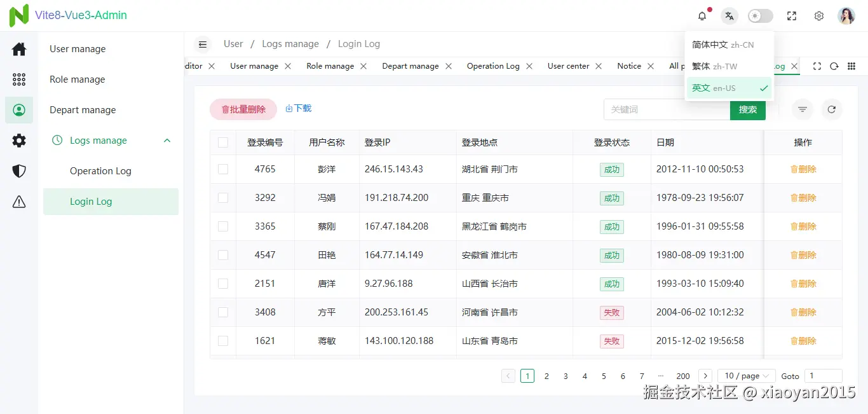Viewport: 868px width, 414px height.
Task: Open the gear settings sidebar icon
Action: click(x=19, y=141)
